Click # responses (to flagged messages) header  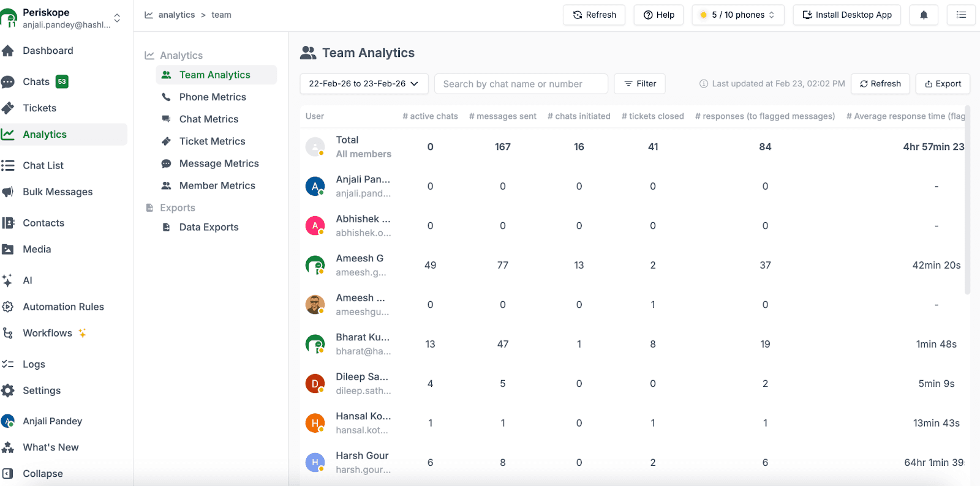tap(765, 116)
